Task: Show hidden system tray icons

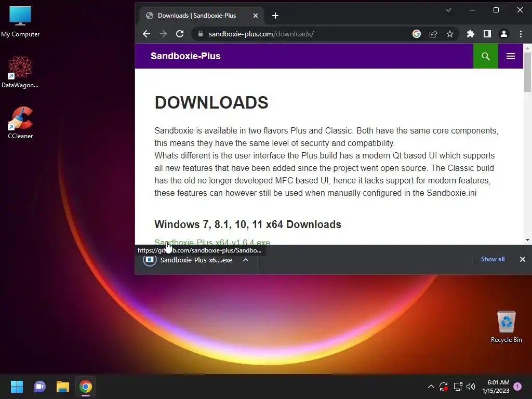Action: point(431,387)
